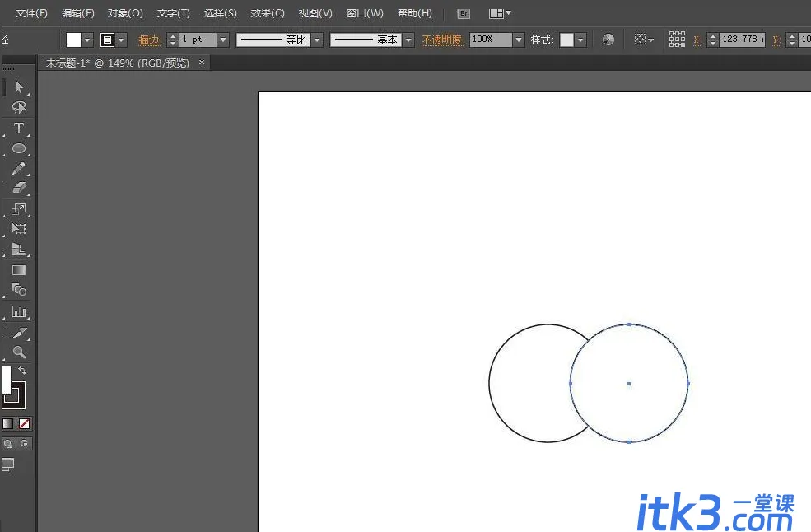Click the 样式 graphic style swatch
Viewport: 811px width, 532px height.
[x=566, y=40]
